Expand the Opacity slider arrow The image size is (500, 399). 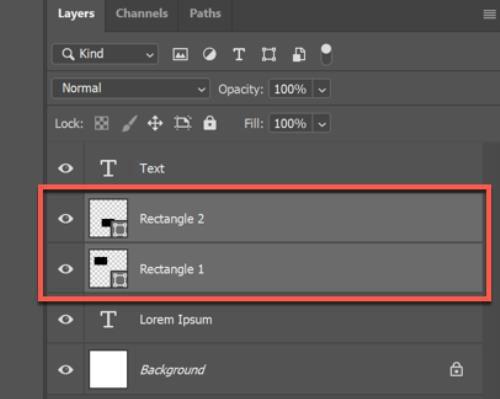coord(322,89)
